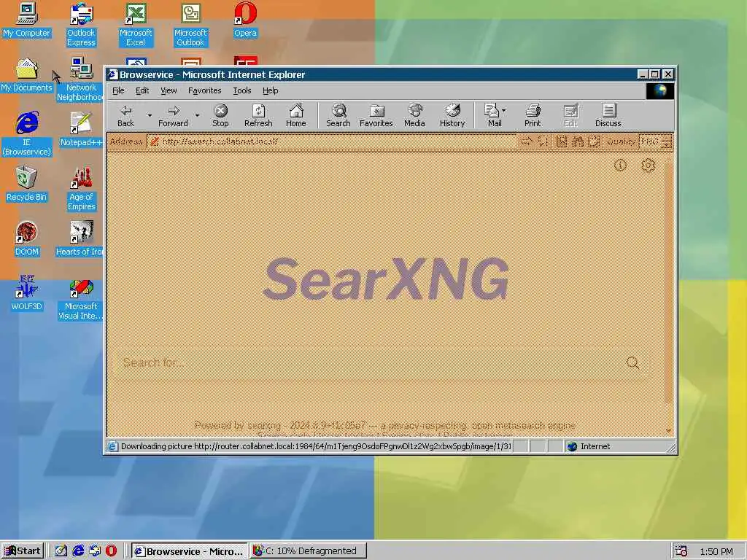Open the Help menu
Image resolution: width=747 pixels, height=560 pixels.
tap(270, 90)
